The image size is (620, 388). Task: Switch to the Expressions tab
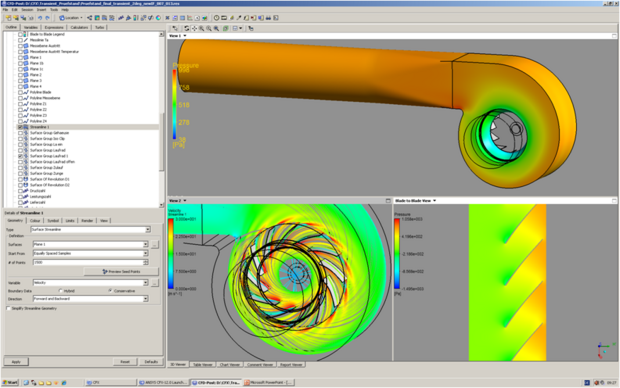pyautogui.click(x=54, y=27)
